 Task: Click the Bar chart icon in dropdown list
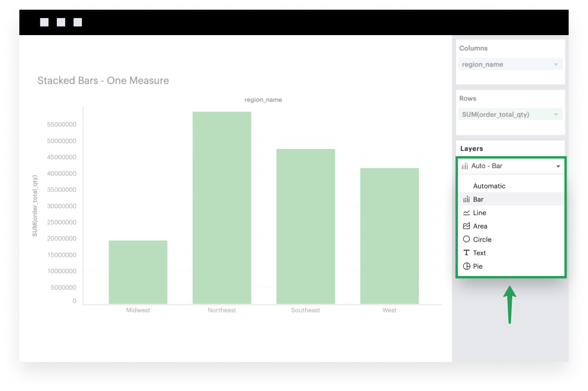click(466, 199)
